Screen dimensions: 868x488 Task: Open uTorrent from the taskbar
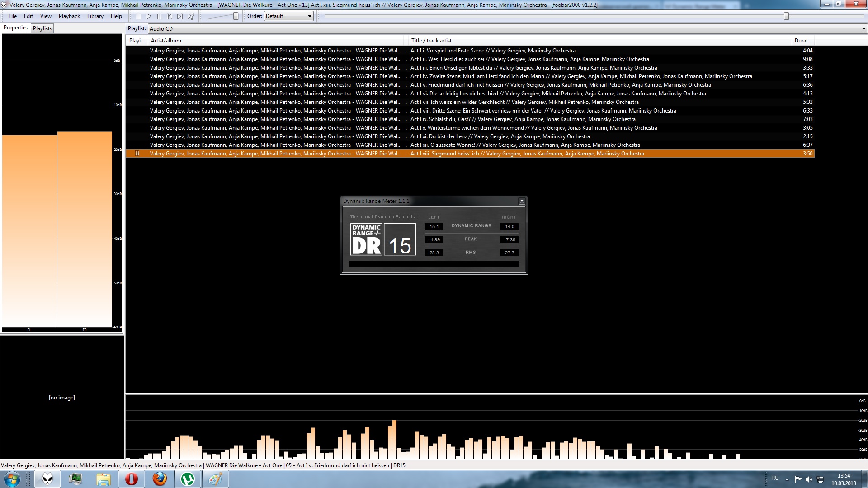(x=188, y=479)
